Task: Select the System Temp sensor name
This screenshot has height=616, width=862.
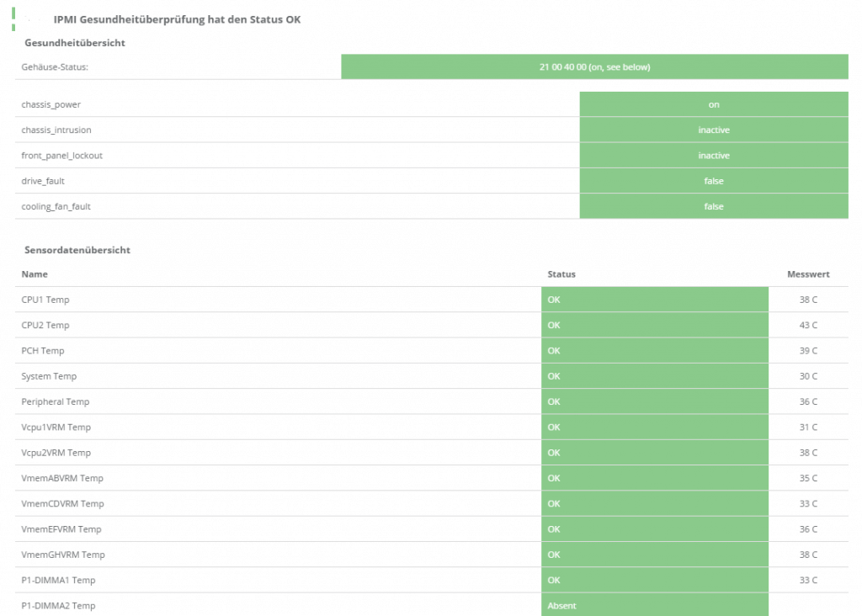Action: pos(49,376)
